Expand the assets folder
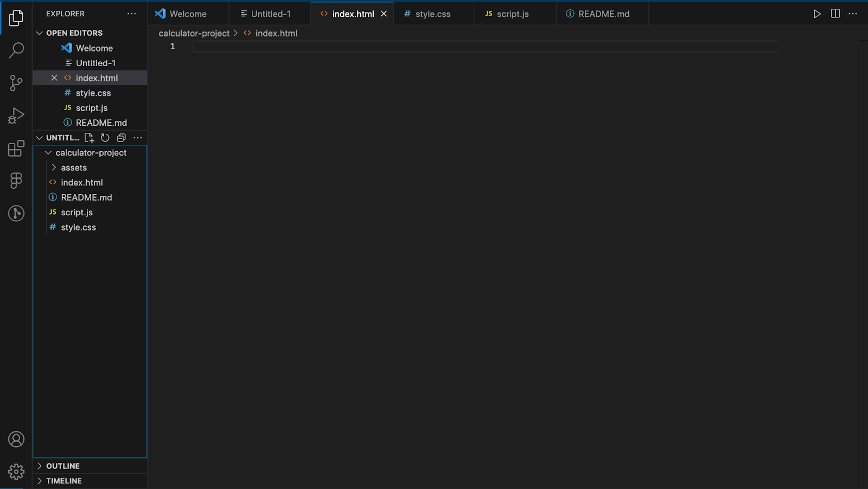Image resolution: width=868 pixels, height=489 pixels. 54,168
